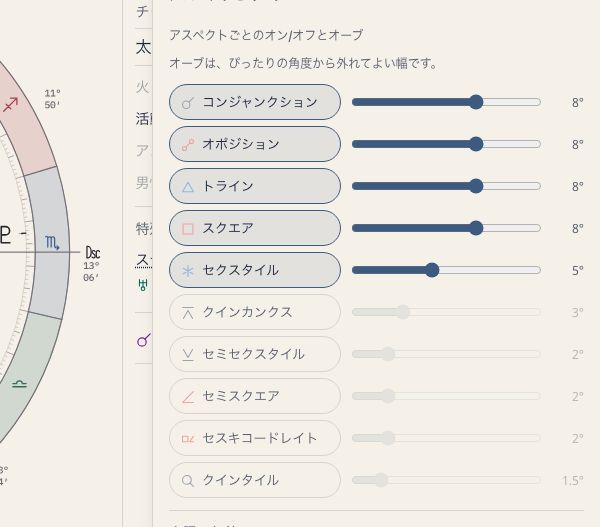Click the セスキコードレイト orb slider

[446, 438]
